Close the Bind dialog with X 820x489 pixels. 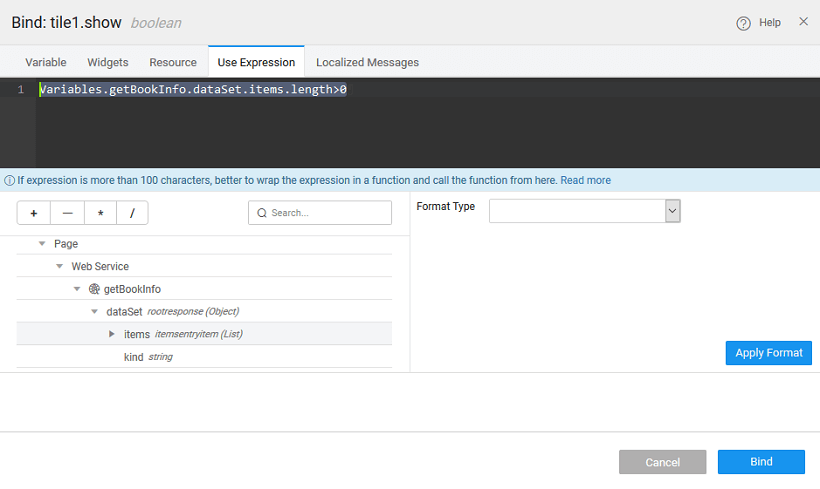[803, 21]
